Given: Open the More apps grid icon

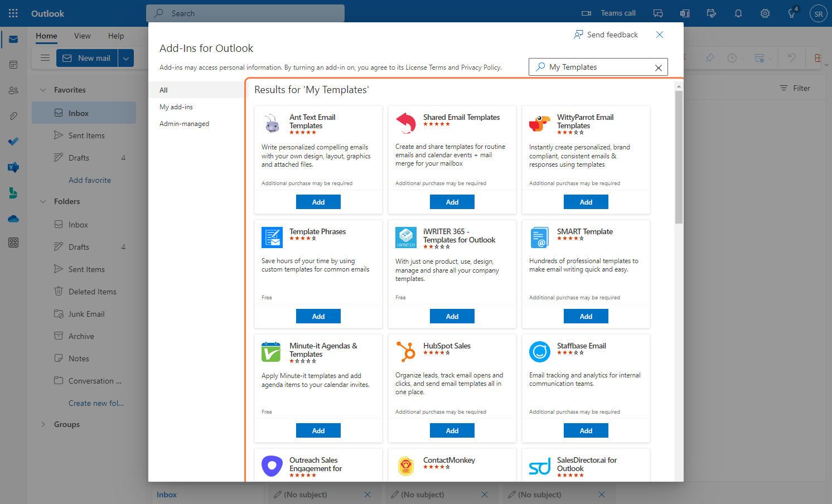Looking at the screenshot, I should tap(13, 243).
